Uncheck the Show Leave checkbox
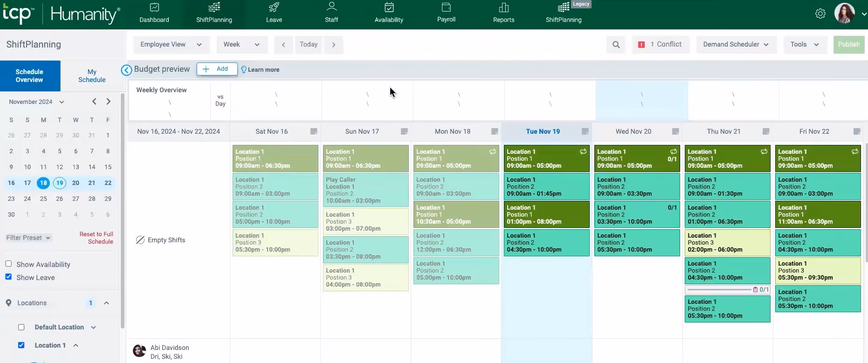Viewport: 868px width, 363px height. [8, 277]
